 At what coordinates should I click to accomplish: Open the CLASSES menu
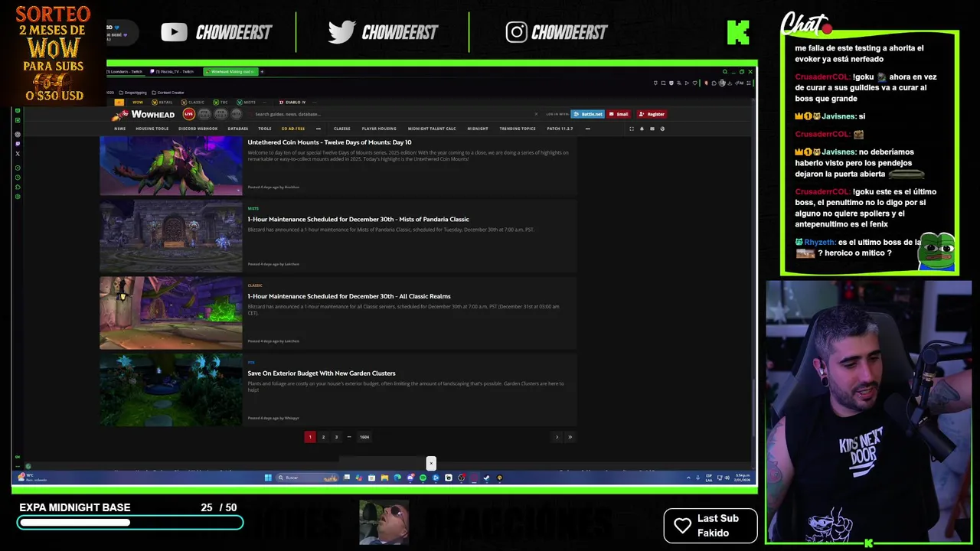tap(341, 129)
